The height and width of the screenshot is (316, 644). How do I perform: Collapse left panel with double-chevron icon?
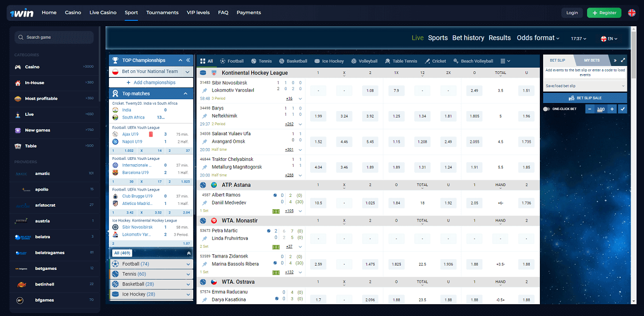tap(188, 61)
